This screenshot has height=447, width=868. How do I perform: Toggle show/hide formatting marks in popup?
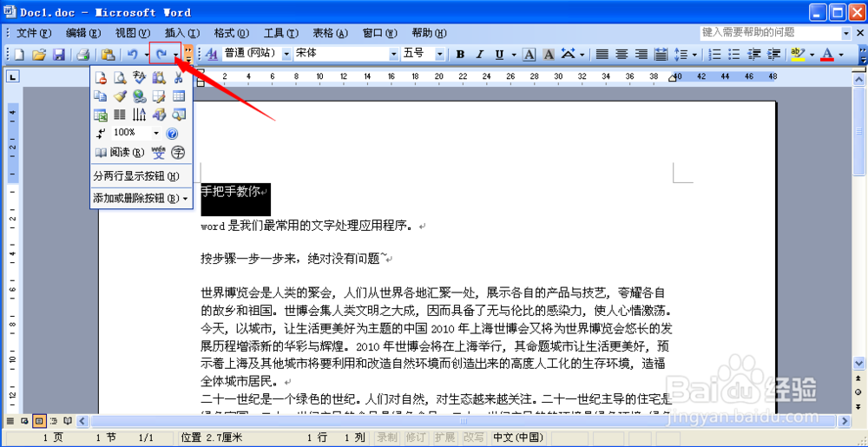coord(100,134)
